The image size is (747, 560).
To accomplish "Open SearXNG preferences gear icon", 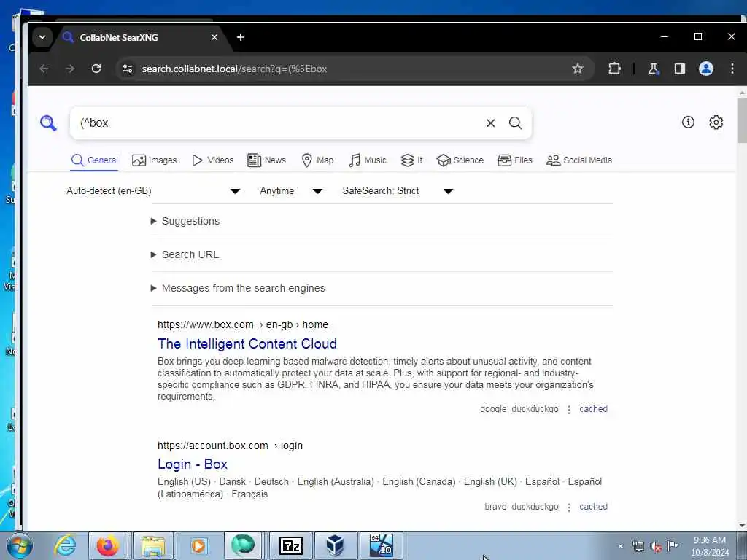I will 716,122.
